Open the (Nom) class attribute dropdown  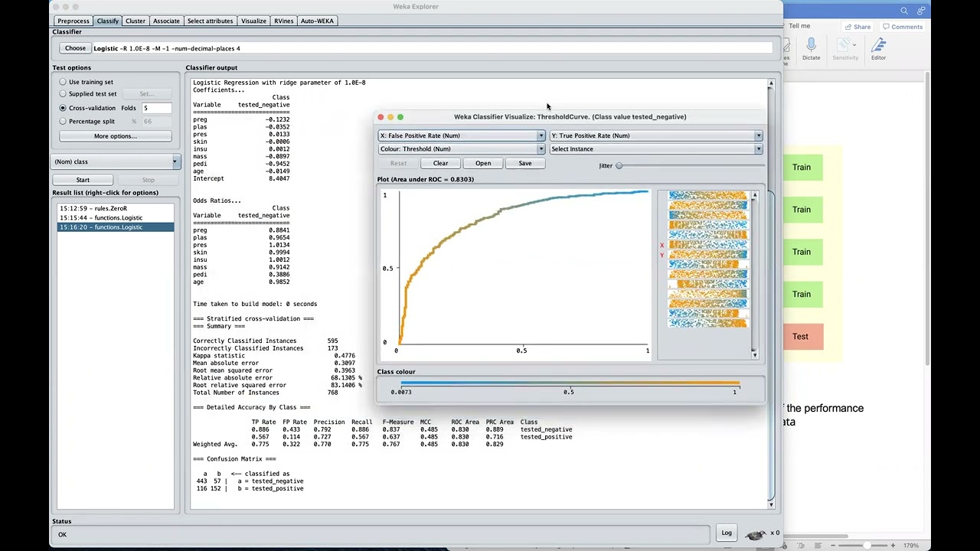pos(116,161)
